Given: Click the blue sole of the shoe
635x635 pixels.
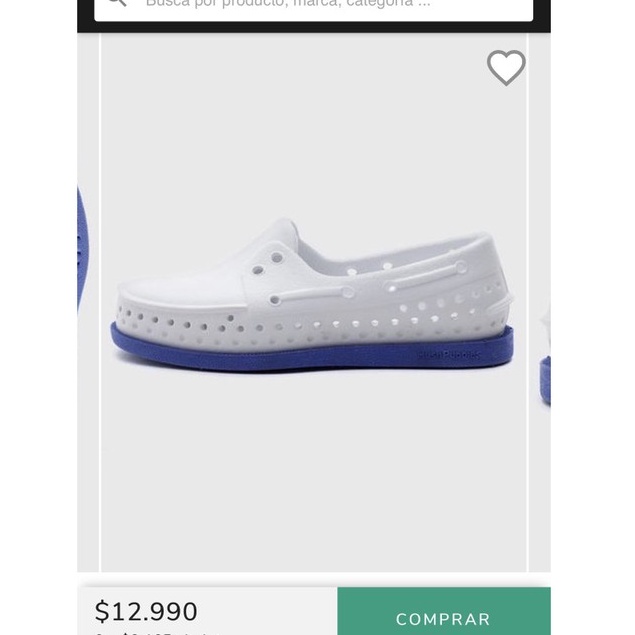Looking at the screenshot, I should [x=300, y=350].
